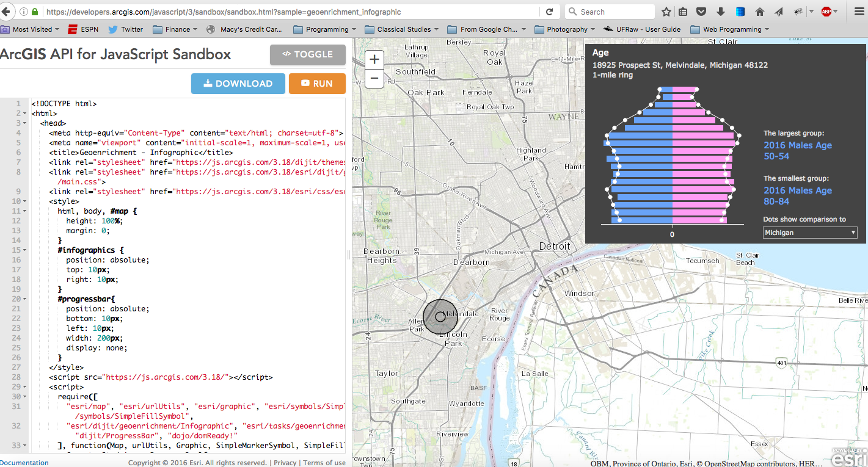Collapse the require fold on line 30
Screen dimensions: 868x467
coord(24,397)
